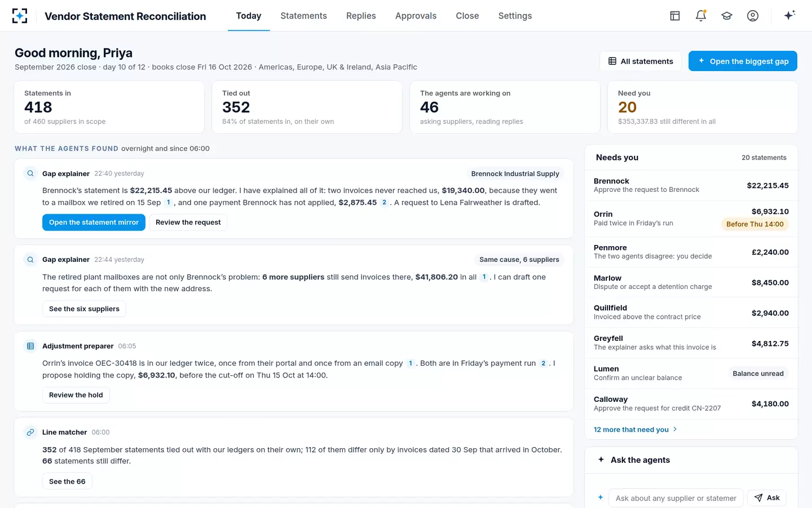Switch to the Today tab
Image resolution: width=812 pixels, height=508 pixels.
(x=249, y=16)
